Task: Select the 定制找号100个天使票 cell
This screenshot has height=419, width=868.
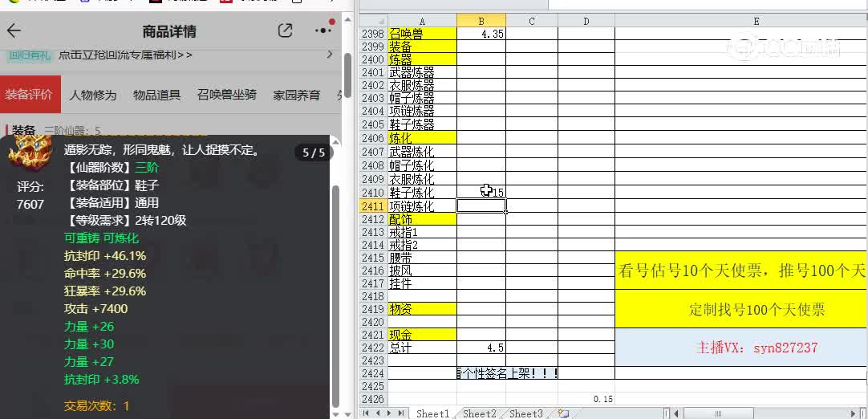Action: point(741,309)
